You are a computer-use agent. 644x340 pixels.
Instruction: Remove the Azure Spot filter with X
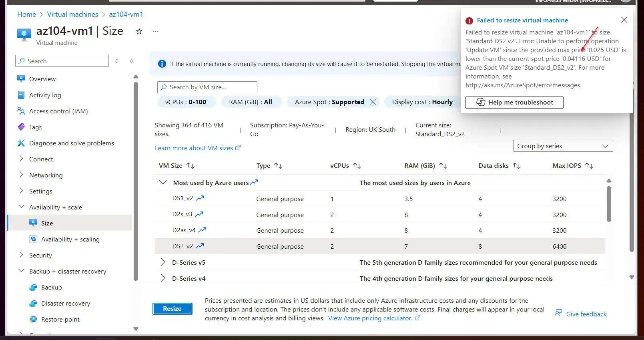point(373,102)
